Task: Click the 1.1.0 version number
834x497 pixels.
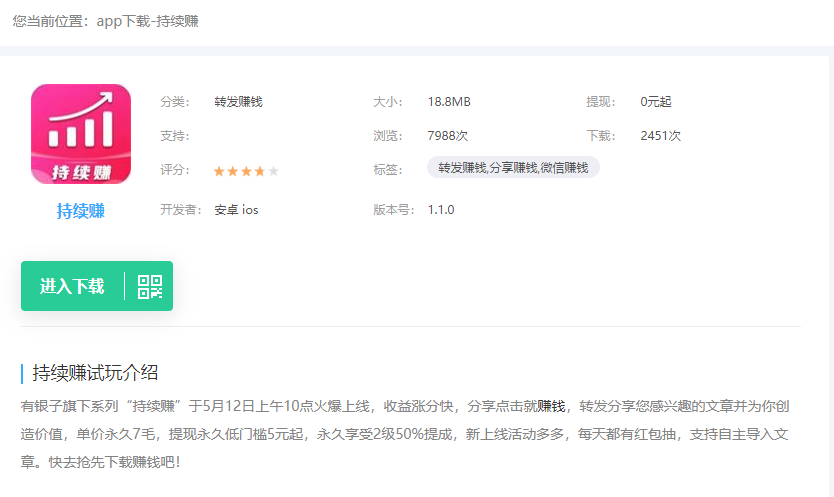Action: [441, 210]
